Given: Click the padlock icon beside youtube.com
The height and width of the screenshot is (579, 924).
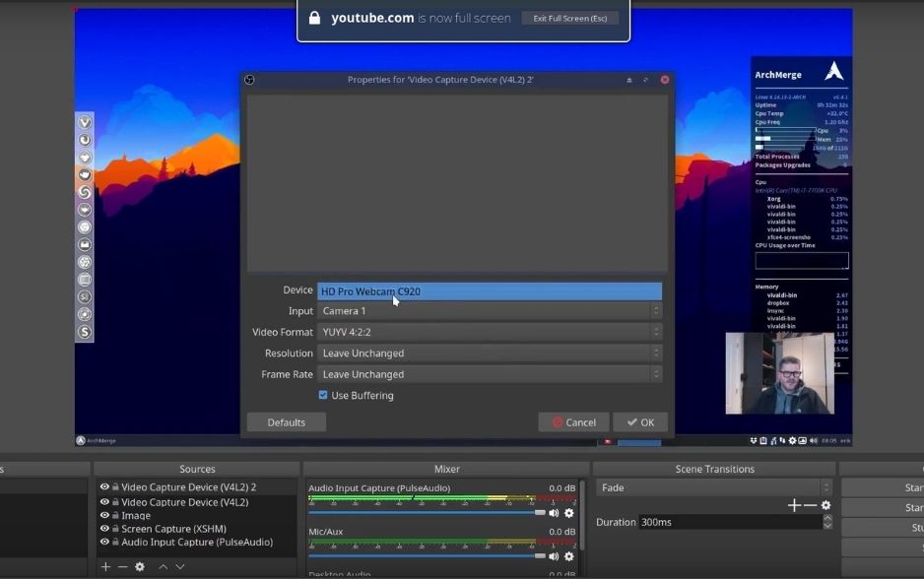Looking at the screenshot, I should point(314,18).
